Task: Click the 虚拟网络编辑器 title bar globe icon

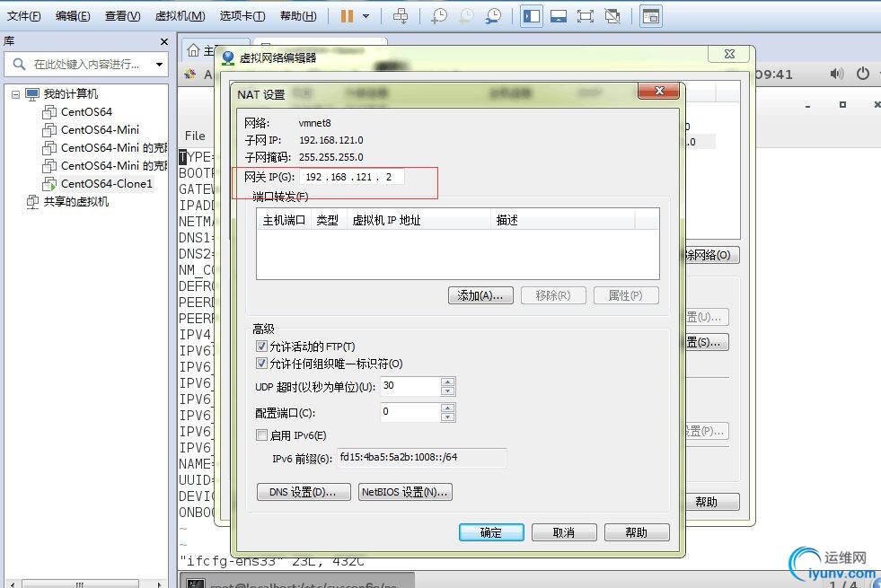Action: 228,57
